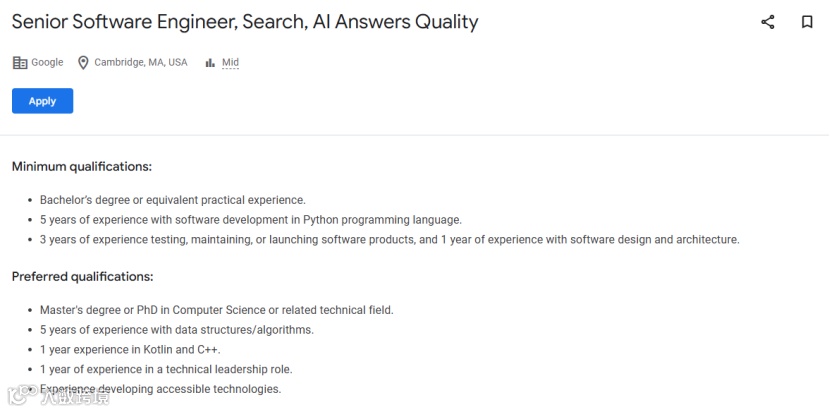Click the Master's degree or PhD bullet
Screen dimensions: 830x412
[216, 310]
